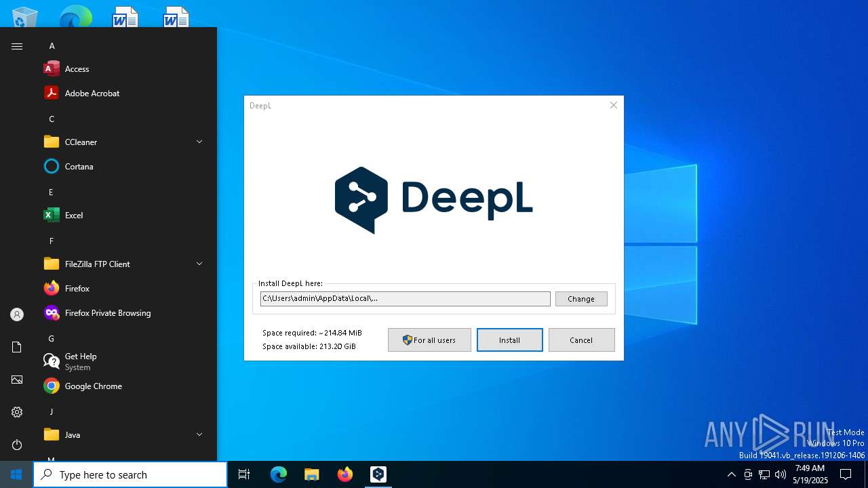This screenshot has height=488, width=868.
Task: Expand the CCleaner folder
Action: coord(199,142)
